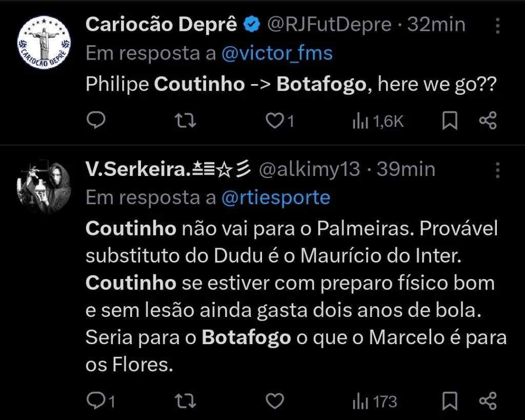Share V.Serkeira's tweet
The width and height of the screenshot is (525, 420).
pos(487,402)
